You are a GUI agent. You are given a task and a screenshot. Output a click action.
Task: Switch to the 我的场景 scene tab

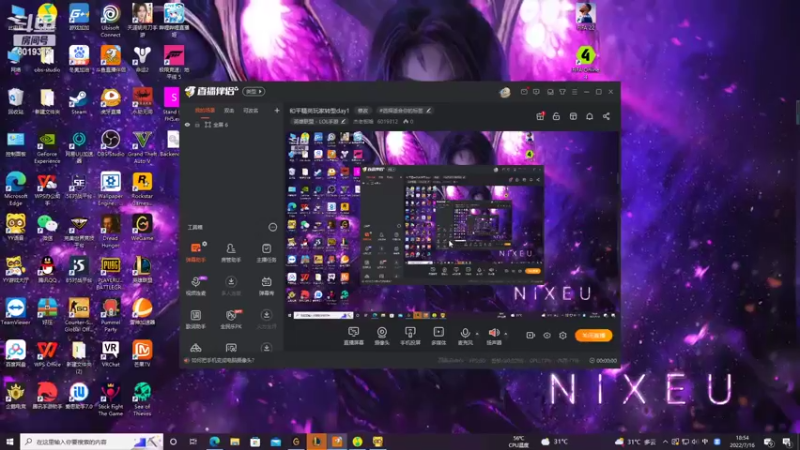click(205, 110)
